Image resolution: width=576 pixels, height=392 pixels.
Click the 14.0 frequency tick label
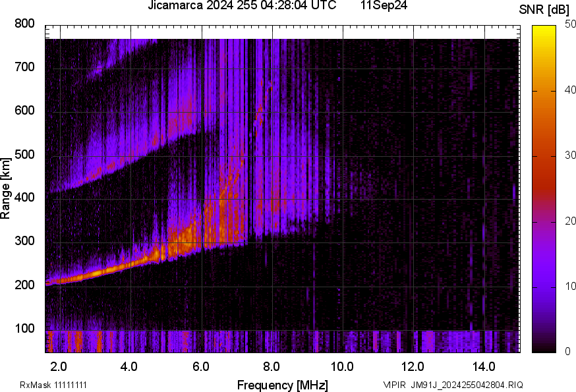pos(484,366)
